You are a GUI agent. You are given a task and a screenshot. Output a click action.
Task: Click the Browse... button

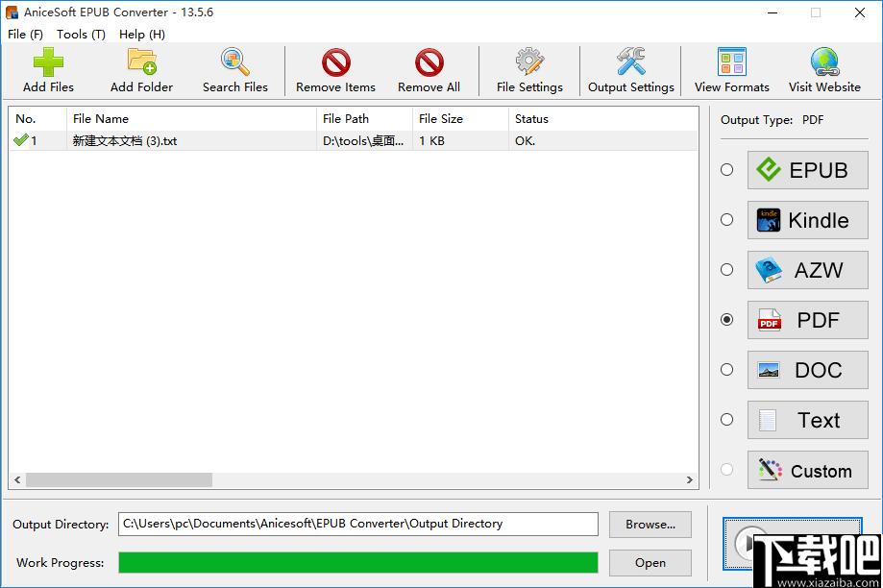point(650,525)
